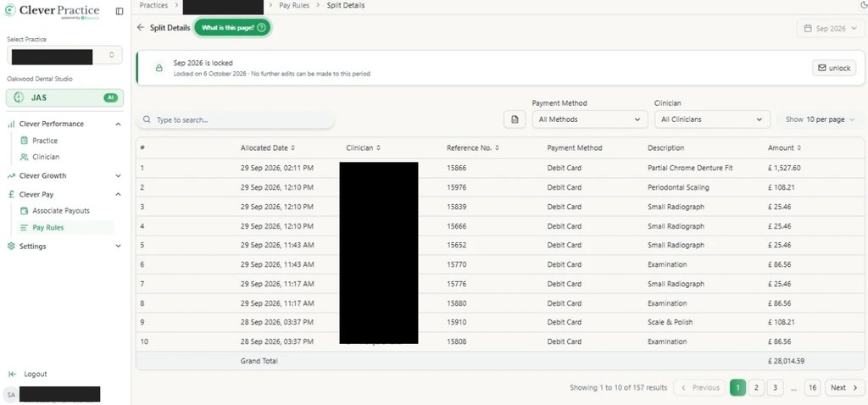Click the Settings gear icon in sidebar
Viewport: 868px width, 405px height.
point(11,247)
